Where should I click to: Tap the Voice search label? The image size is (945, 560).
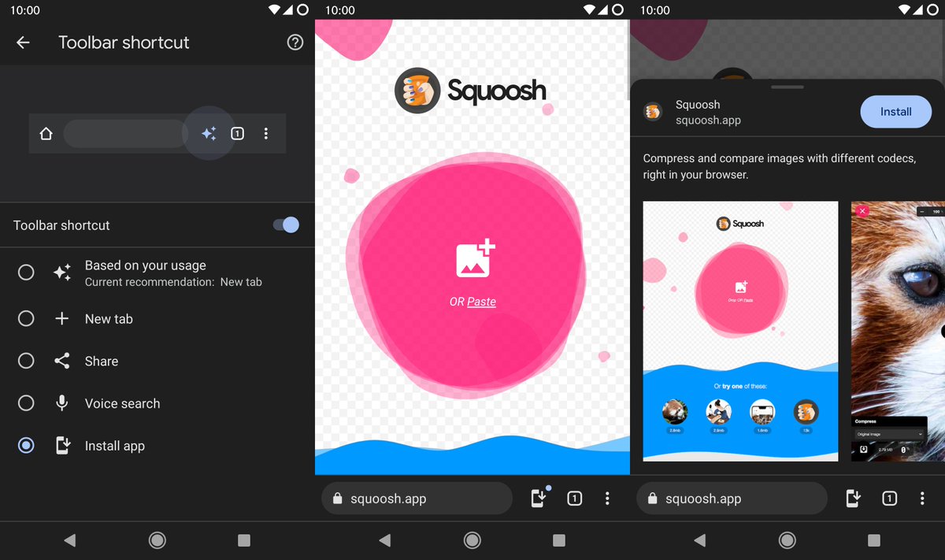[x=122, y=403]
